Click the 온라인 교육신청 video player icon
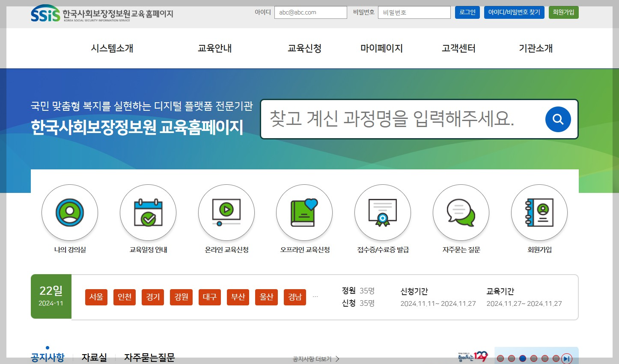619x364 pixels. point(226,213)
